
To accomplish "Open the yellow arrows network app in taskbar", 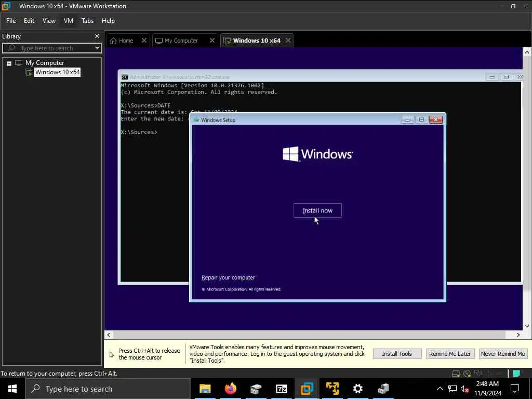I will 332,389.
